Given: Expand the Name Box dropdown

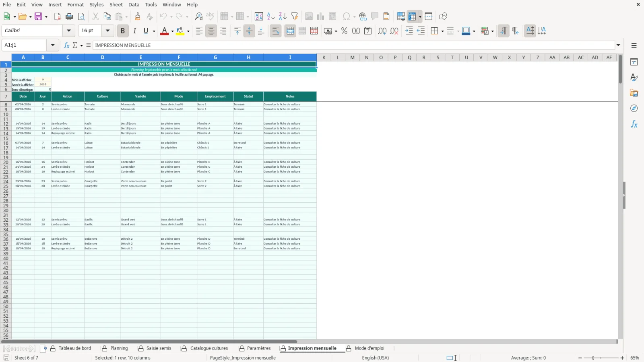Looking at the screenshot, I should (x=53, y=45).
